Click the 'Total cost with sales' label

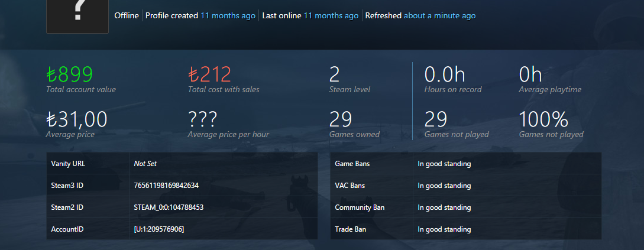(x=224, y=89)
